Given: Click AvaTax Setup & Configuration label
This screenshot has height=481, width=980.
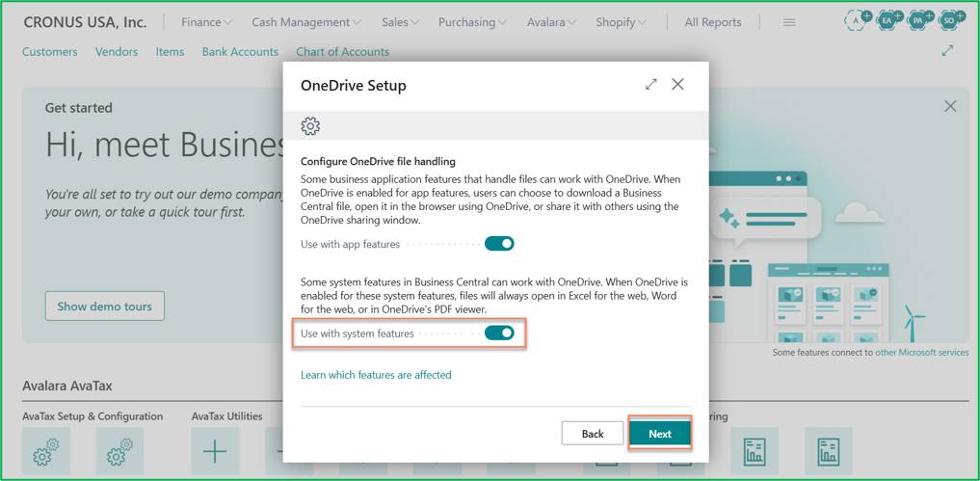Looking at the screenshot, I should click(x=93, y=416).
